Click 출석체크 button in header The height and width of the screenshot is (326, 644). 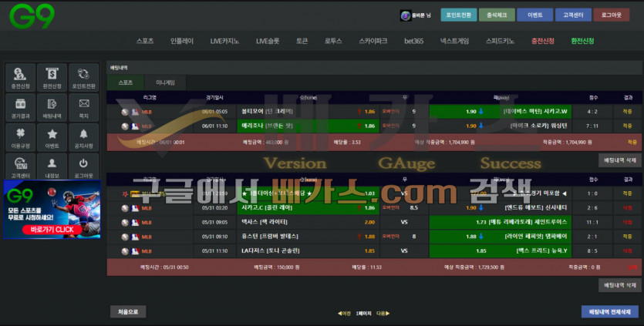(x=497, y=15)
